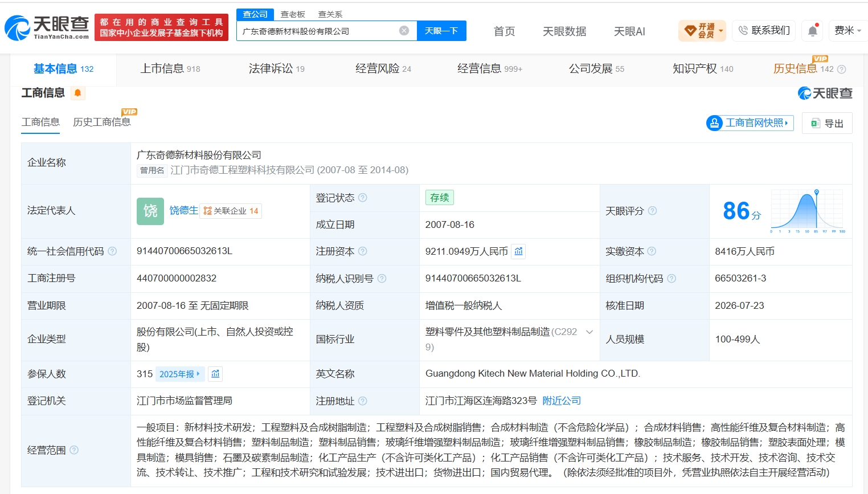Open the 经营信息 tab
This screenshot has height=494, width=868.
coord(490,69)
